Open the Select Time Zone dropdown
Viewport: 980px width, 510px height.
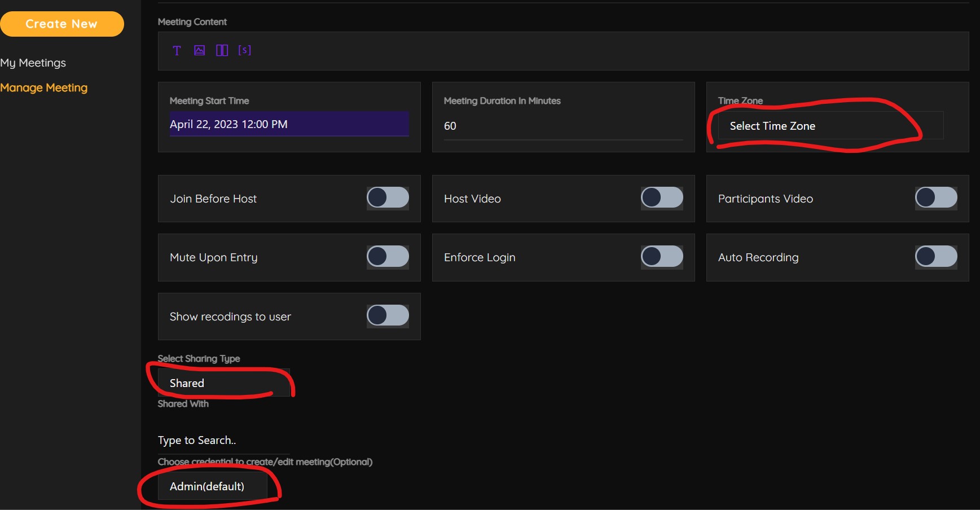coord(830,126)
